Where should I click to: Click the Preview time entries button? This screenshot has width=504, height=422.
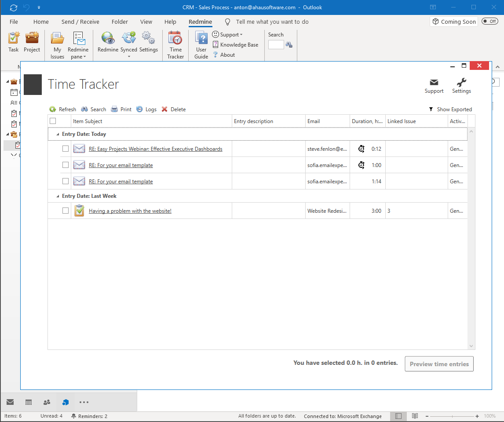tap(438, 364)
